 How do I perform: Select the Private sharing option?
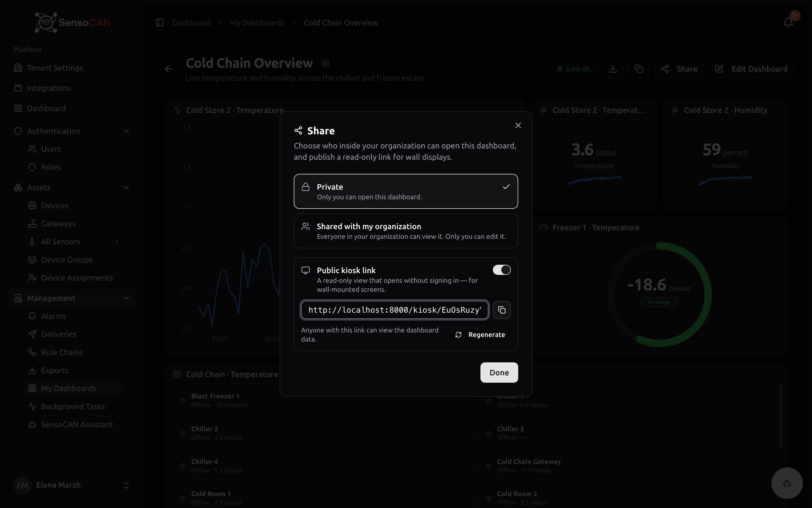pos(406,191)
